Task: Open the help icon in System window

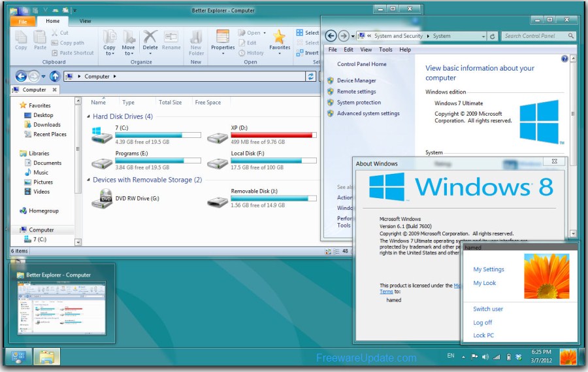Action: pyautogui.click(x=564, y=59)
